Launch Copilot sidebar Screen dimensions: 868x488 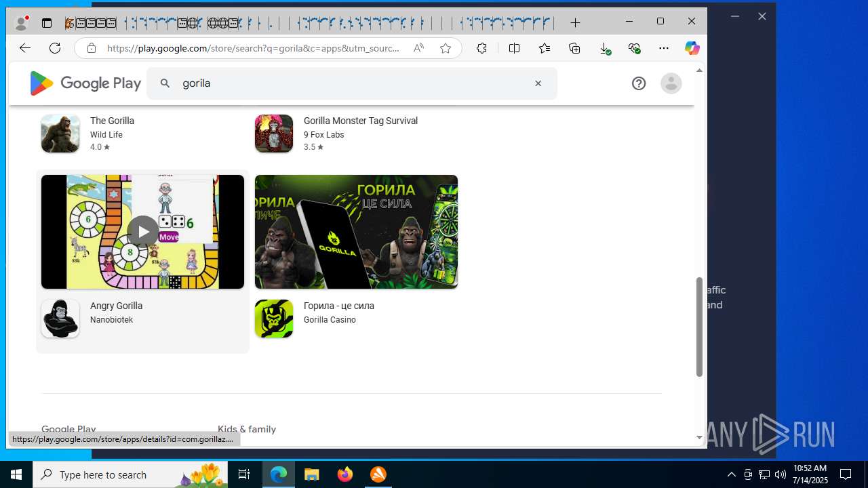[x=692, y=48]
